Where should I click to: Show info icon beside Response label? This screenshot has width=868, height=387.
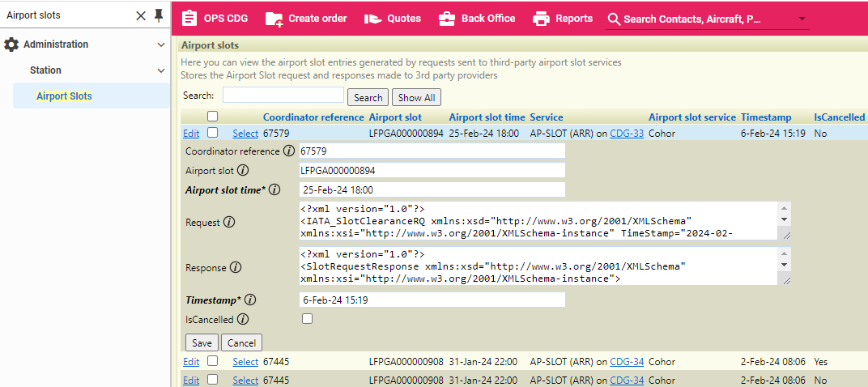236,268
